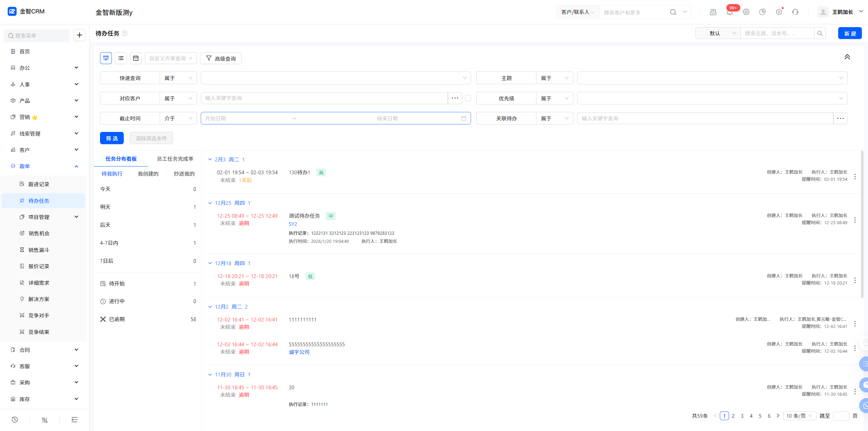
Task: Switch to list view icon
Action: point(121,58)
